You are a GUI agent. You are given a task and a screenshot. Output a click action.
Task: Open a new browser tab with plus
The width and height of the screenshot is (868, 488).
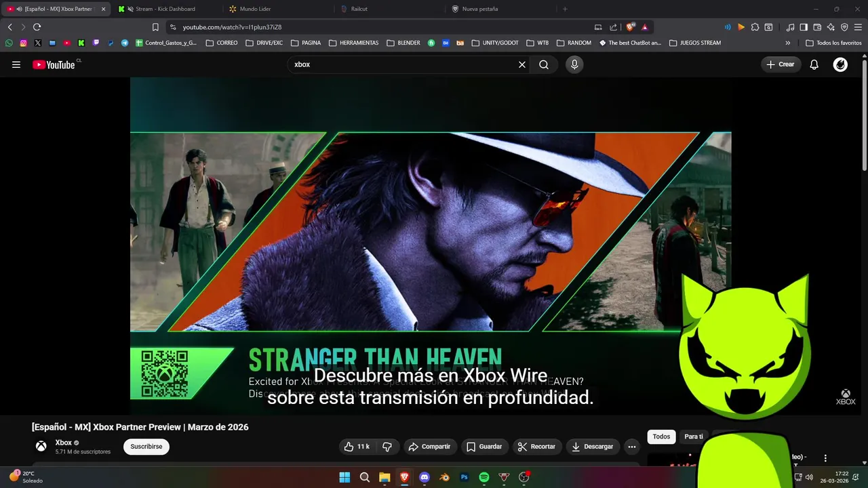click(565, 9)
